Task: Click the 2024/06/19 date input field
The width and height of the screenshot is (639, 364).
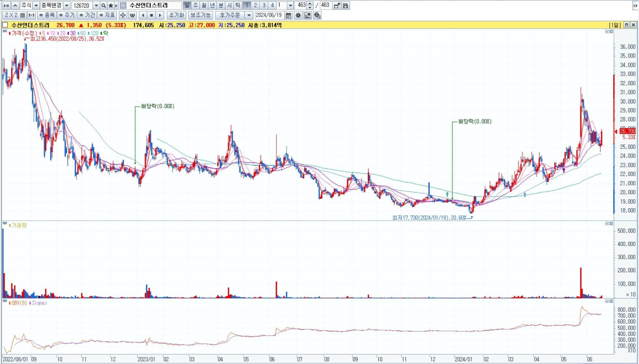Action: (269, 15)
